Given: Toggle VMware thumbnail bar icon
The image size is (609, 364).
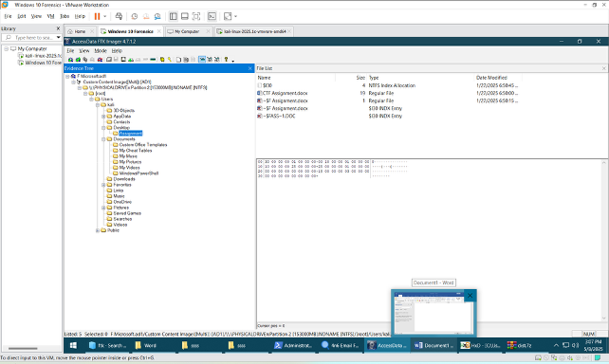Looking at the screenshot, I should pos(185,16).
